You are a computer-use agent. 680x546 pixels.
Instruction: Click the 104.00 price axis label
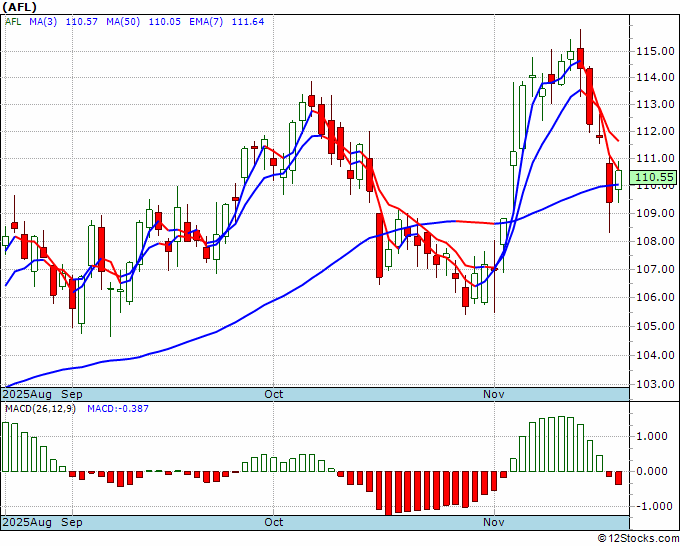pos(655,355)
